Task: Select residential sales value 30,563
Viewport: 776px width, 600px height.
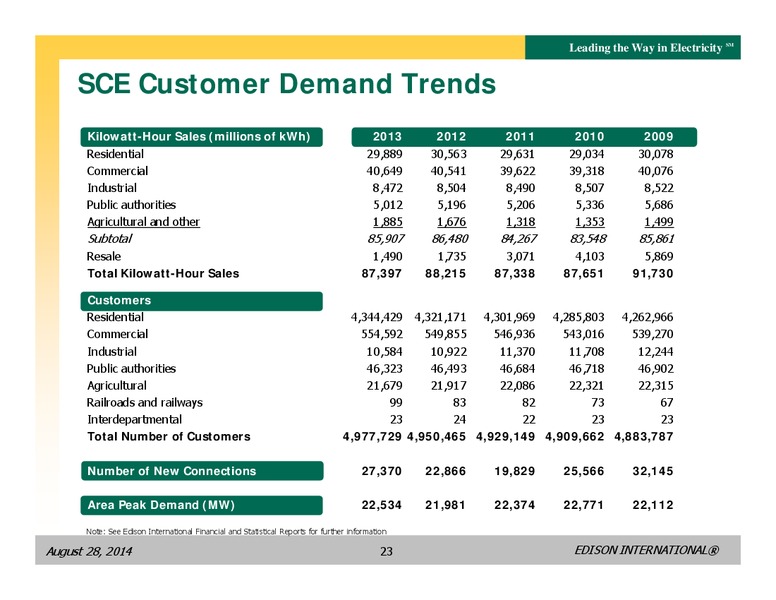Action: 448,154
